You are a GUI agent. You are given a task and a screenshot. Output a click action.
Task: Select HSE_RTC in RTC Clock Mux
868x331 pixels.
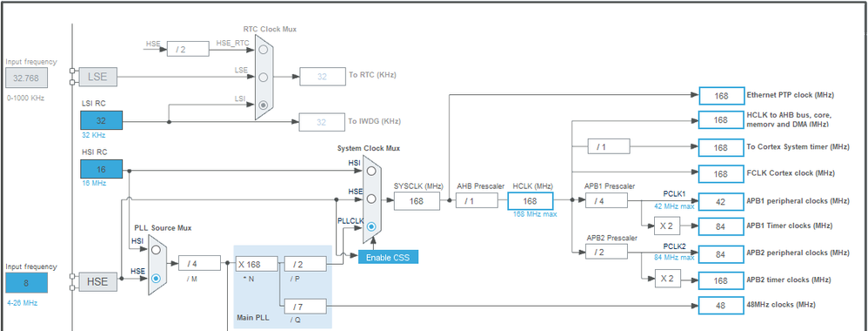[264, 50]
